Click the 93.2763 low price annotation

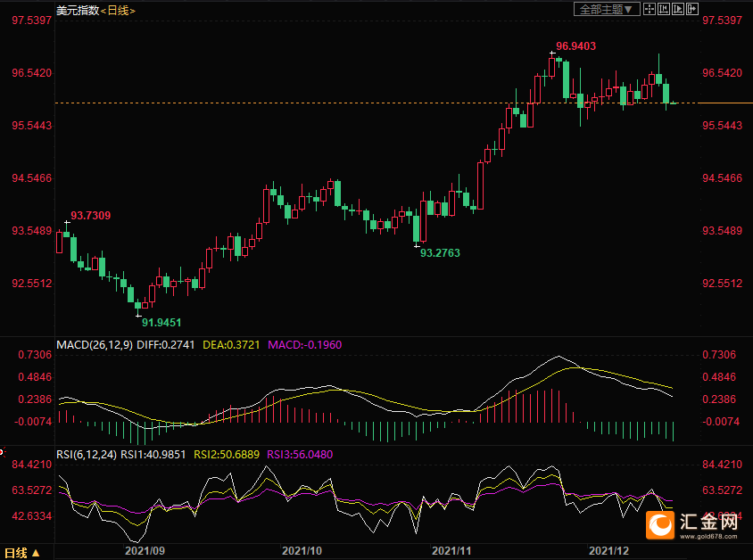click(x=440, y=253)
